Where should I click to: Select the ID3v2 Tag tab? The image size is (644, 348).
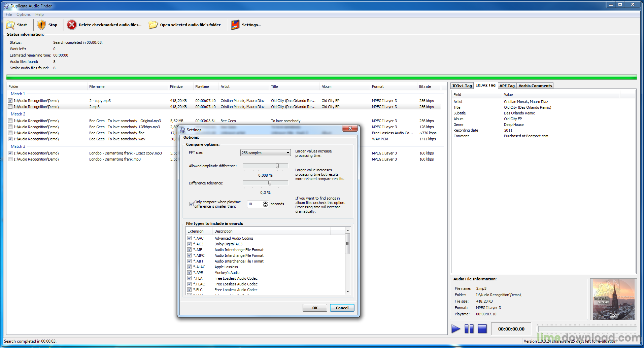[x=485, y=85]
